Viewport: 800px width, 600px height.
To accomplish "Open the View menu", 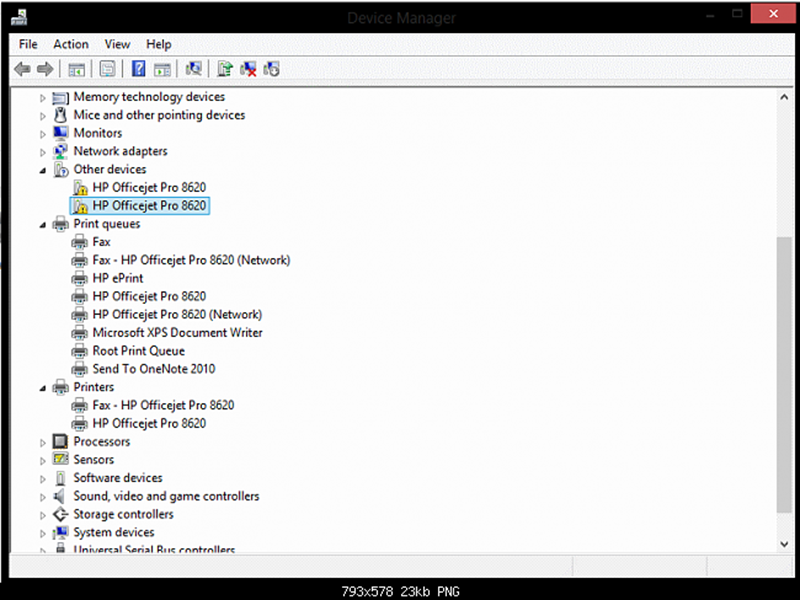I will (117, 44).
